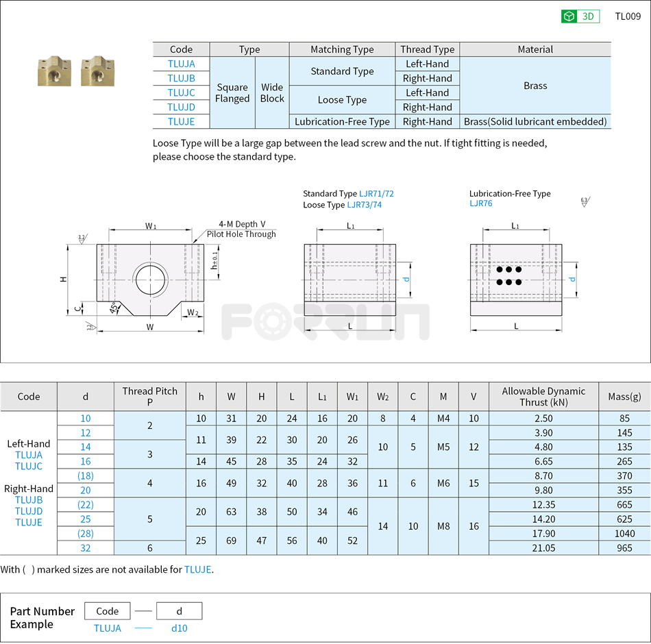Viewport: 651px width, 644px height.
Task: Click the thread pitch value 6
Action: point(150,548)
